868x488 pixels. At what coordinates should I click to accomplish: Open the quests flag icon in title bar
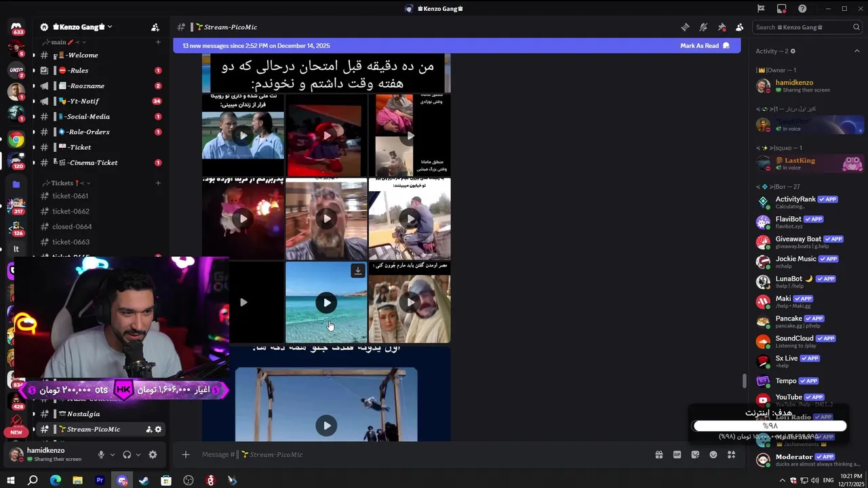pos(761,9)
